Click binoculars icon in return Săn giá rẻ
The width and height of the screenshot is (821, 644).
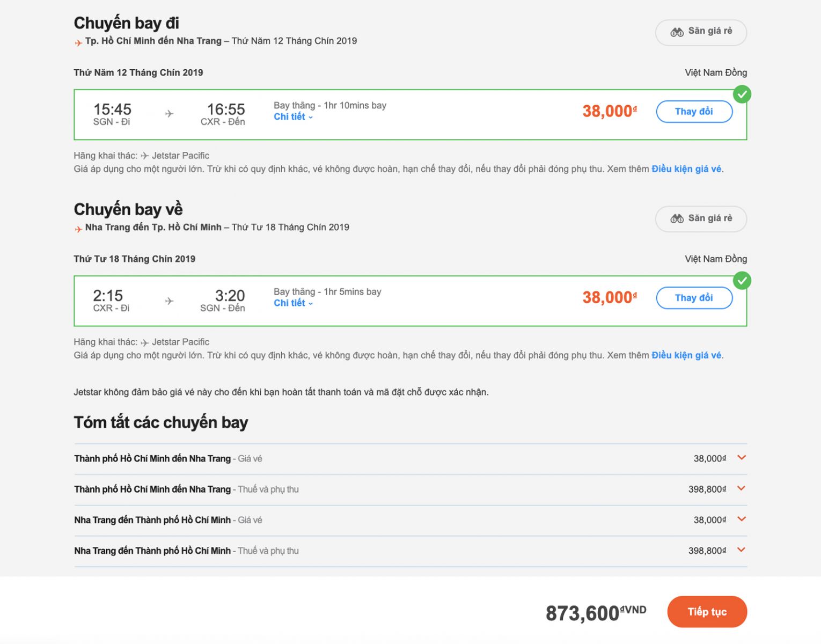(x=677, y=218)
